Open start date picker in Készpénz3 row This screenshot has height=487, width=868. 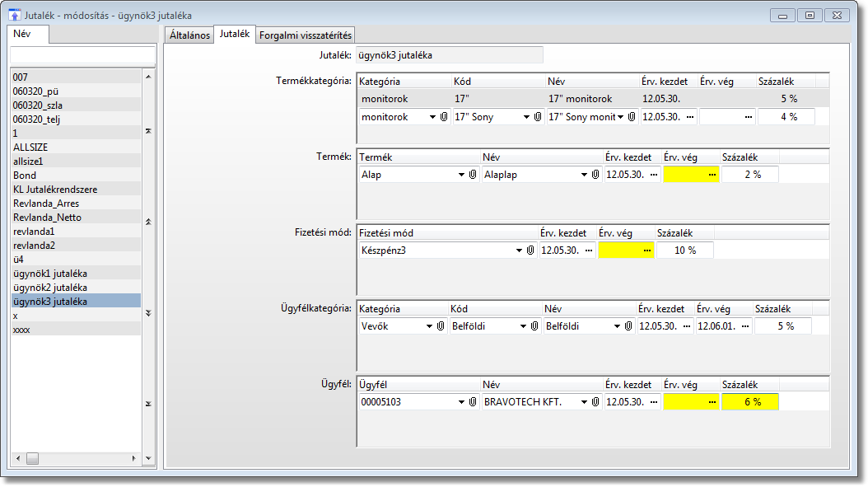pos(589,251)
